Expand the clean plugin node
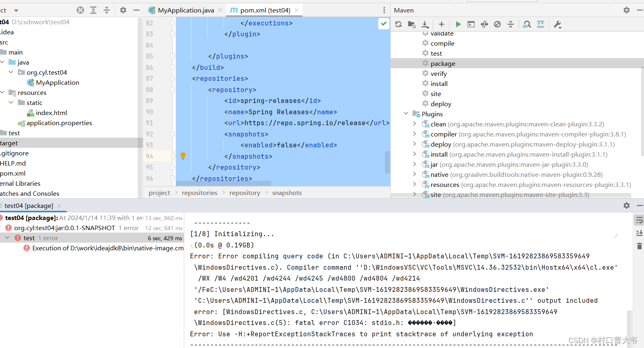This screenshot has width=644, height=348. coord(415,124)
